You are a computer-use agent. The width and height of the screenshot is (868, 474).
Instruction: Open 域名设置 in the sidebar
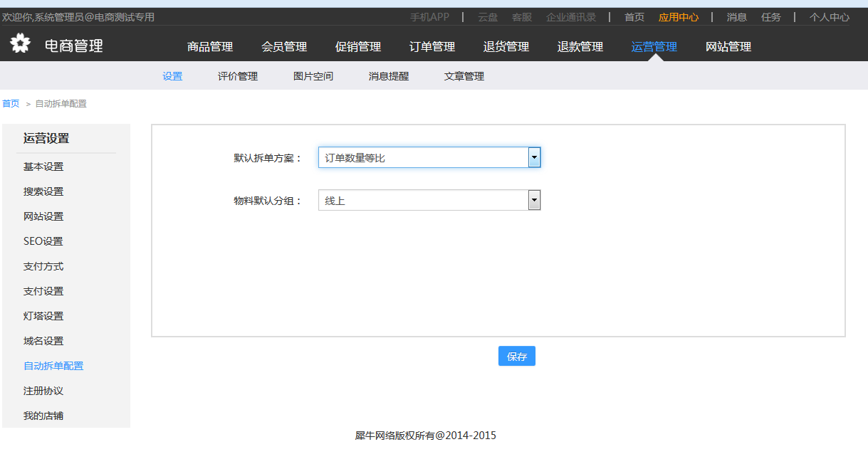[43, 341]
